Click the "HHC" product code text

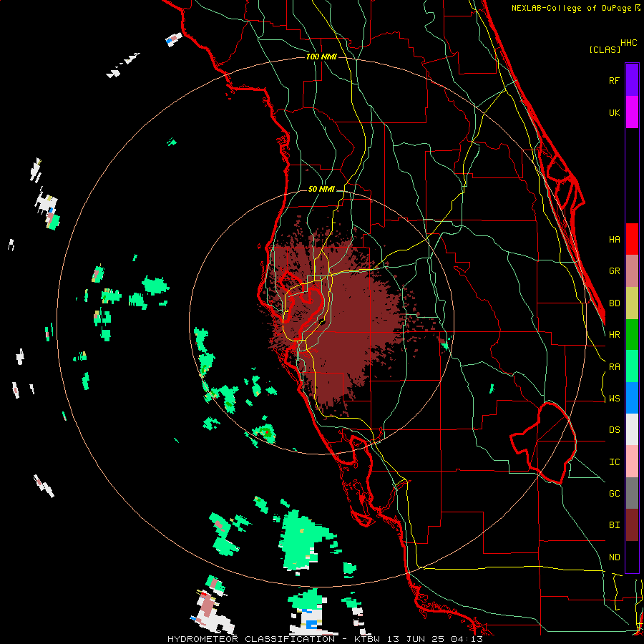[x=629, y=43]
